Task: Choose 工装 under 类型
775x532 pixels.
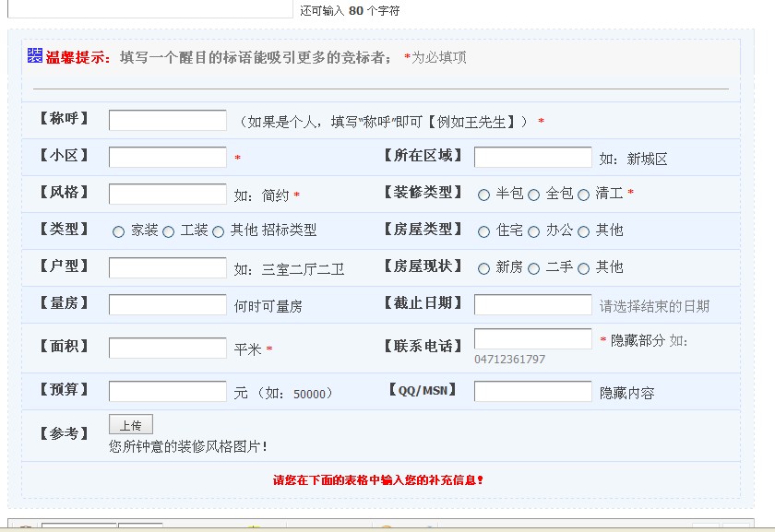Action: [168, 231]
